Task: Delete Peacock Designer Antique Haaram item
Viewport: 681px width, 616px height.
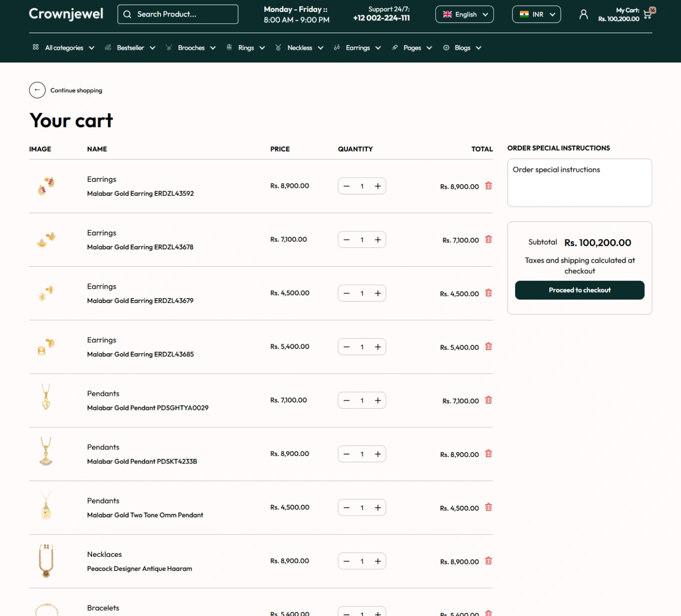Action: 489,561
